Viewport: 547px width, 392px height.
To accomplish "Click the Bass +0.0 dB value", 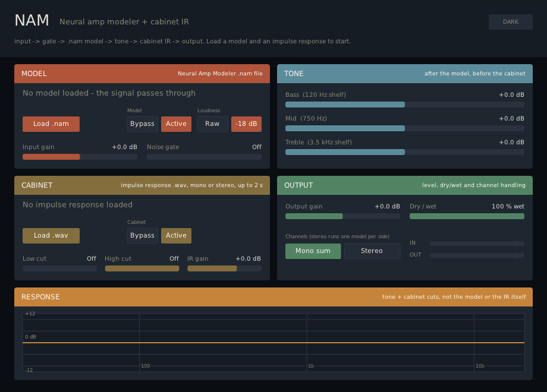I will click(x=511, y=95).
